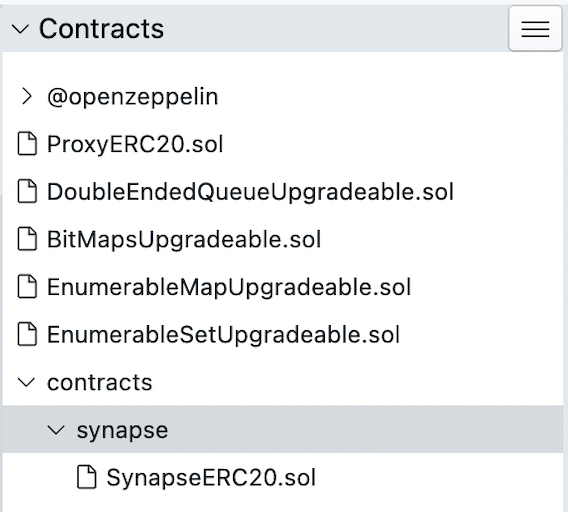The width and height of the screenshot is (568, 512).
Task: Click the Contracts section title
Action: [x=101, y=29]
